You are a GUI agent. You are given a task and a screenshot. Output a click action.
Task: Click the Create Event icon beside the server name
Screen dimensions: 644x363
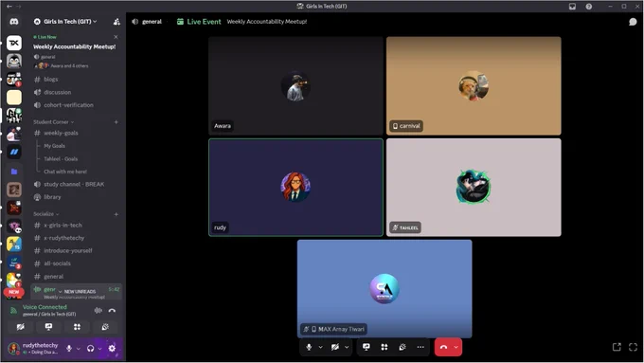(116, 22)
